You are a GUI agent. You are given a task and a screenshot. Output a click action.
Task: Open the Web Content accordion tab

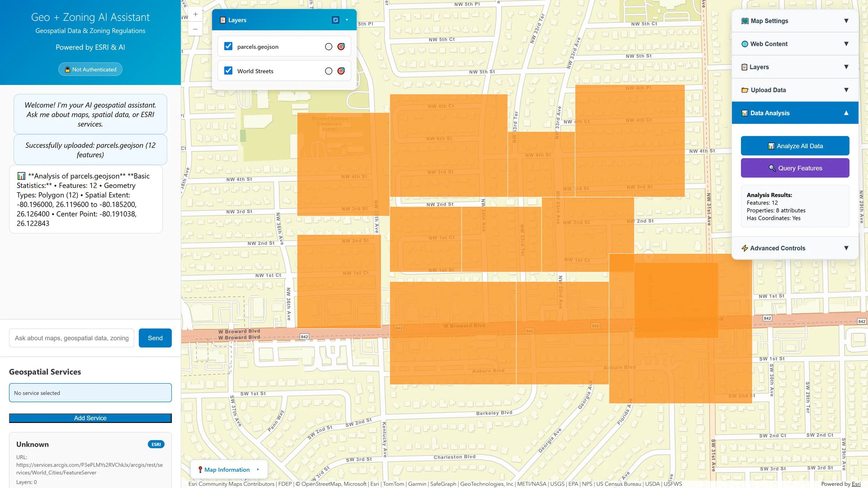point(795,44)
